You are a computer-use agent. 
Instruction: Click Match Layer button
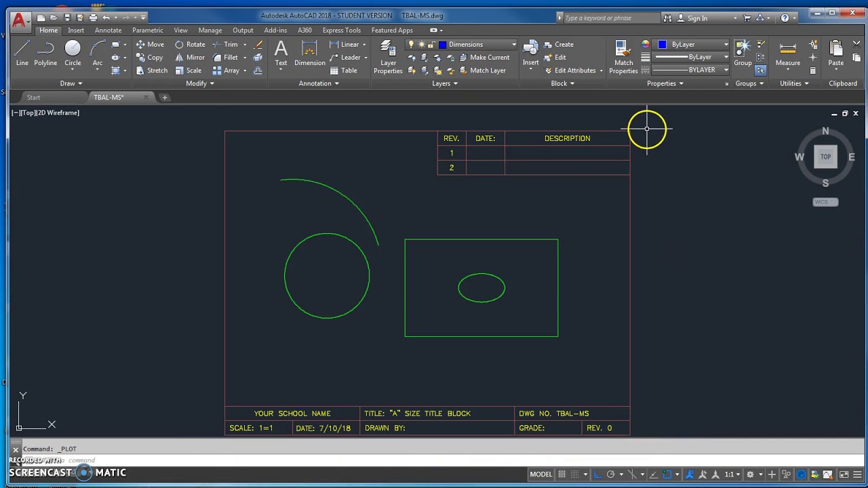[x=481, y=70]
